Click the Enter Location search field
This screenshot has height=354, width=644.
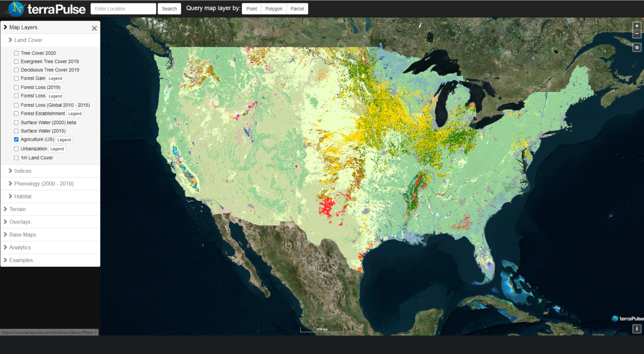[123, 9]
